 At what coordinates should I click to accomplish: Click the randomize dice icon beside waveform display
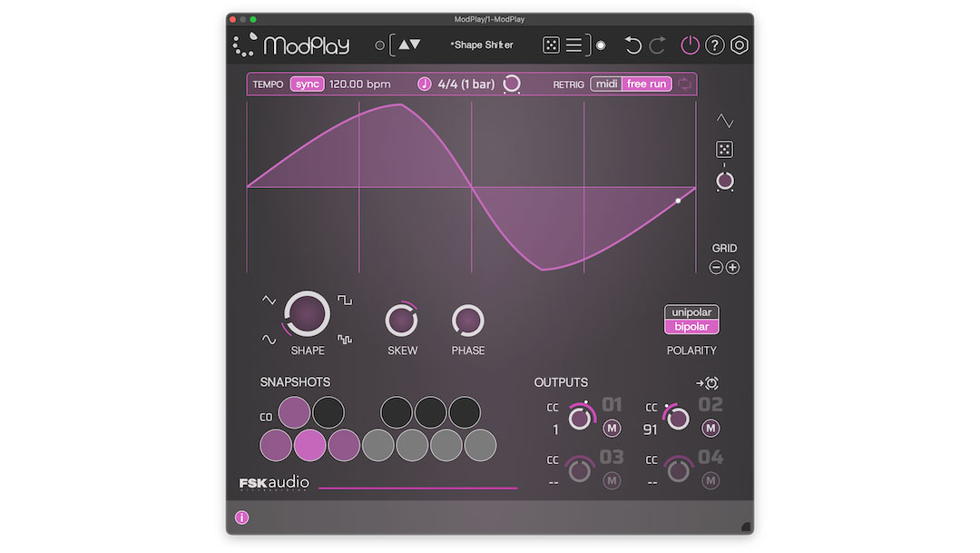724,149
